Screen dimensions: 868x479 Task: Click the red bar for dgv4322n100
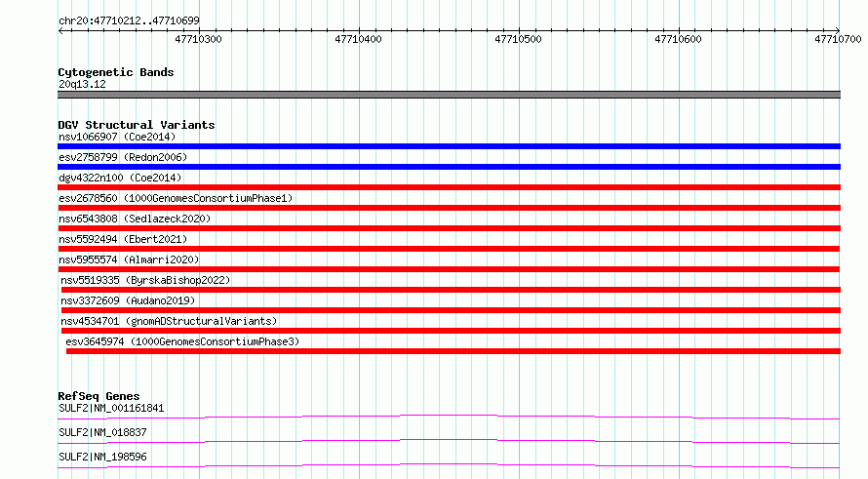[x=449, y=187]
